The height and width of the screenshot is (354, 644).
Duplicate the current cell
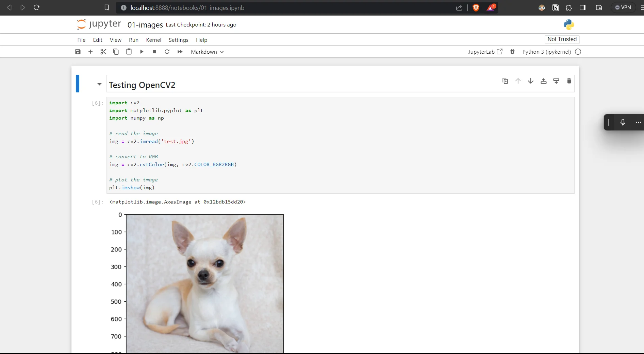(x=505, y=81)
